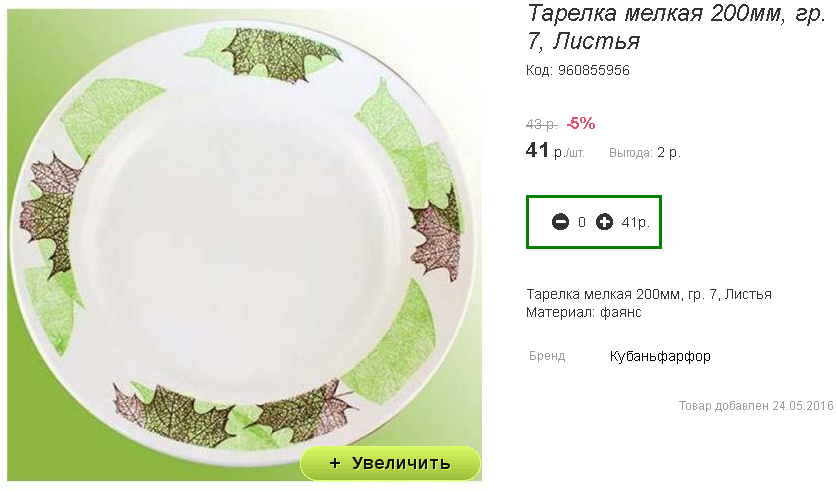The image size is (836, 491).
Task: Click the Товар добавлен 24.05.2016 date
Action: point(755,406)
